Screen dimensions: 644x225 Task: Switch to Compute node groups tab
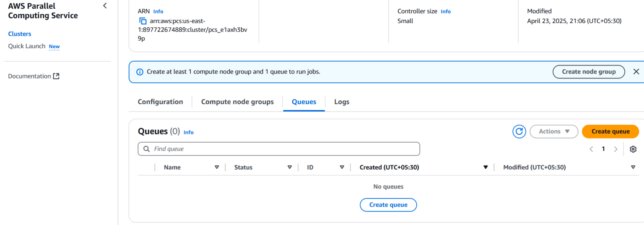pos(237,102)
